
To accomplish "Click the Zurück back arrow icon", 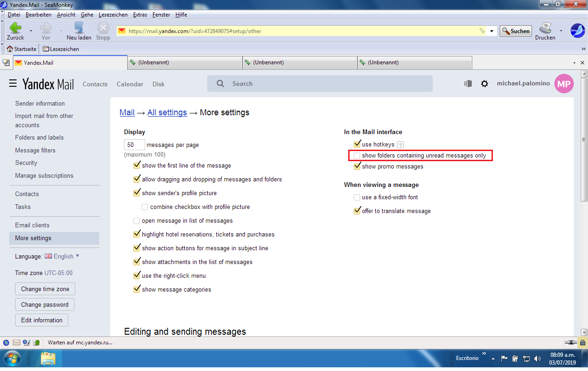I will (x=15, y=28).
